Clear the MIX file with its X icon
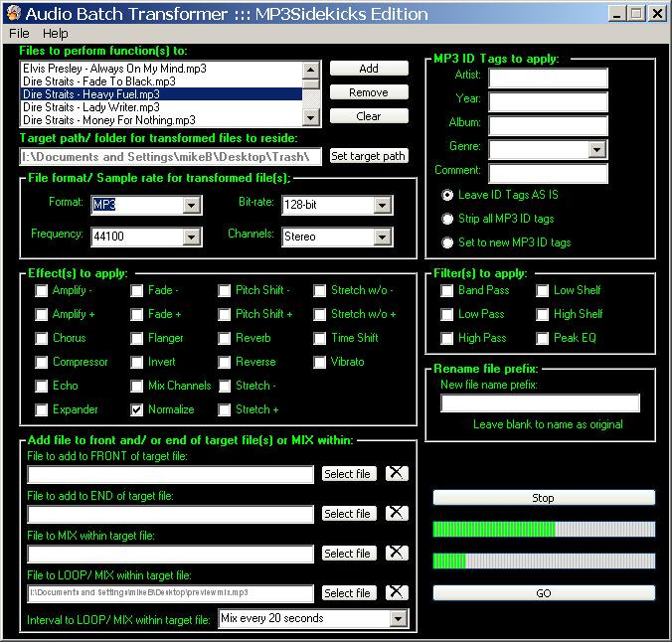The image size is (672, 642). tap(397, 553)
